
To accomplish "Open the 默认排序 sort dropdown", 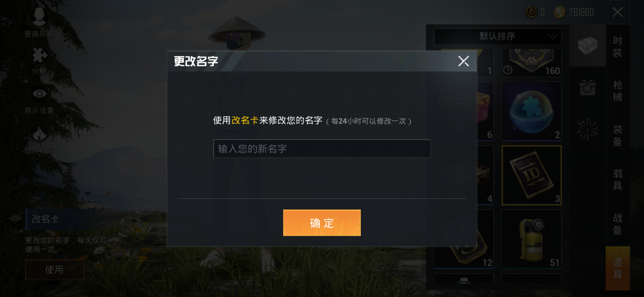I will click(497, 37).
